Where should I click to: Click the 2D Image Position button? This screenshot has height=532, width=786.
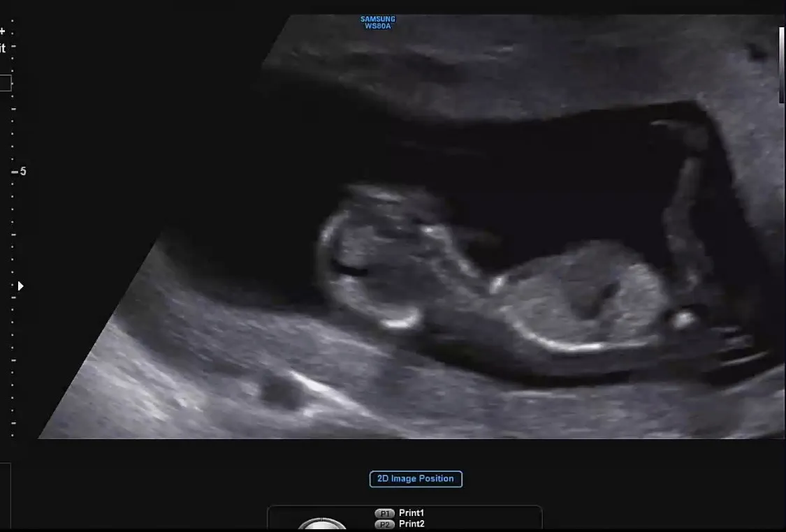point(416,479)
